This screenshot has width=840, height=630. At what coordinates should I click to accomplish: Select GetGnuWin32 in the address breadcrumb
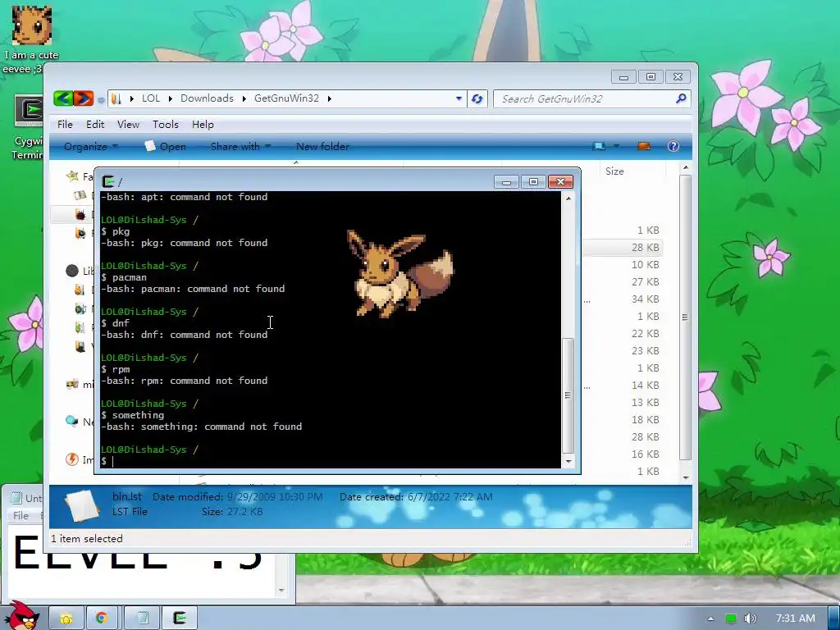click(286, 98)
